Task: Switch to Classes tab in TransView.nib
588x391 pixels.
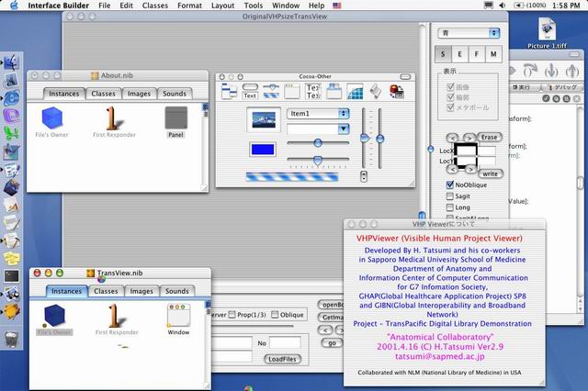Action: coord(106,291)
